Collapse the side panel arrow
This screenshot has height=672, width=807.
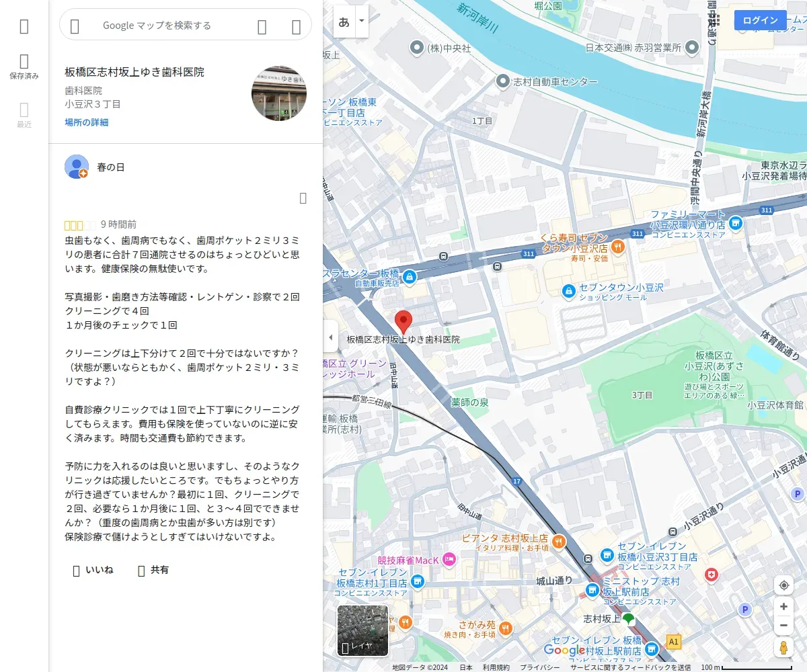pos(330,337)
